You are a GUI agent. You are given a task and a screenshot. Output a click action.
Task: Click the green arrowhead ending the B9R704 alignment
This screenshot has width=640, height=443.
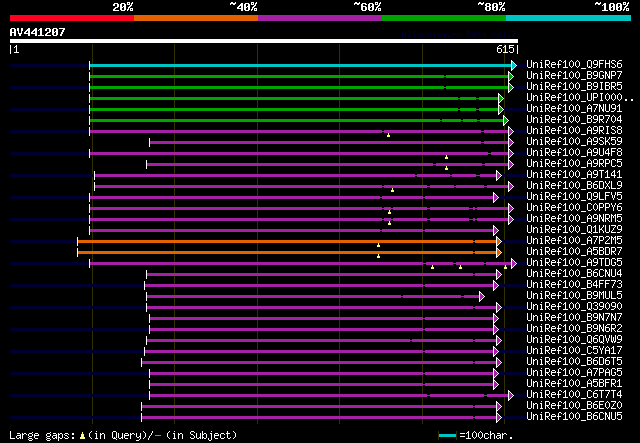pyautogui.click(x=501, y=120)
